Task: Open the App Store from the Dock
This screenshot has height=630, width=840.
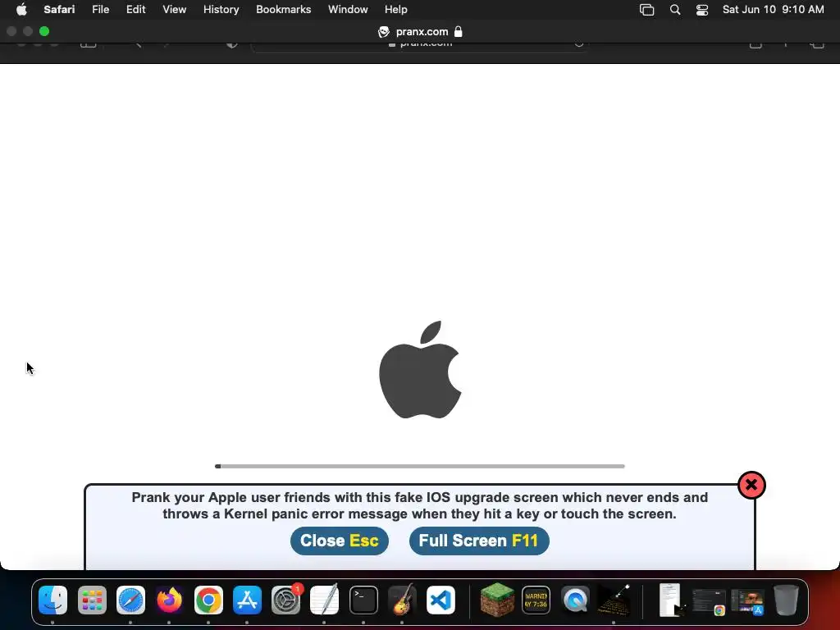Action: [247, 600]
